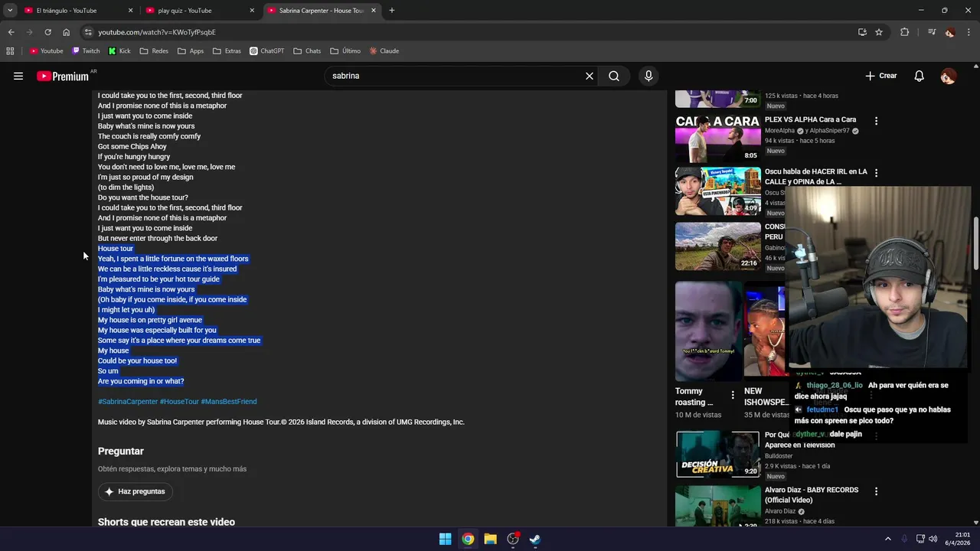Open the Chats bookmarks folder
The image size is (980, 551).
click(307, 51)
